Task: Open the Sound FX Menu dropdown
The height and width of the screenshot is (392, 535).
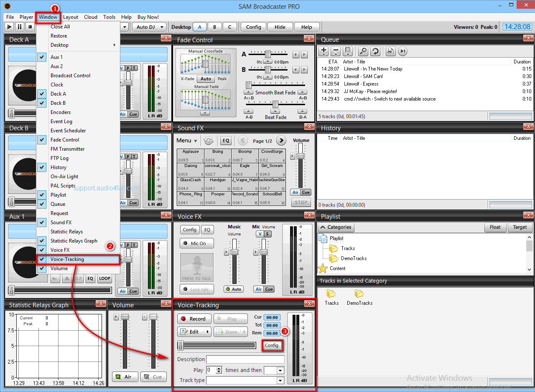Action: (x=186, y=140)
